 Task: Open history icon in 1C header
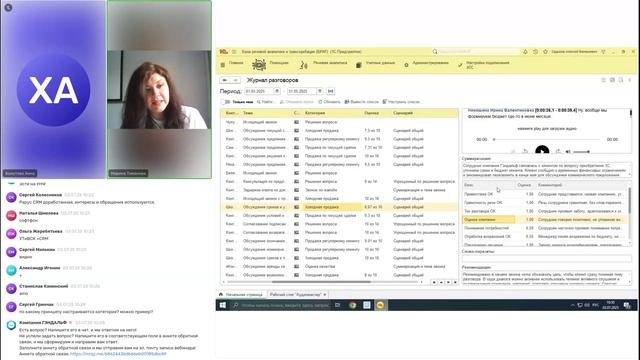[536, 52]
